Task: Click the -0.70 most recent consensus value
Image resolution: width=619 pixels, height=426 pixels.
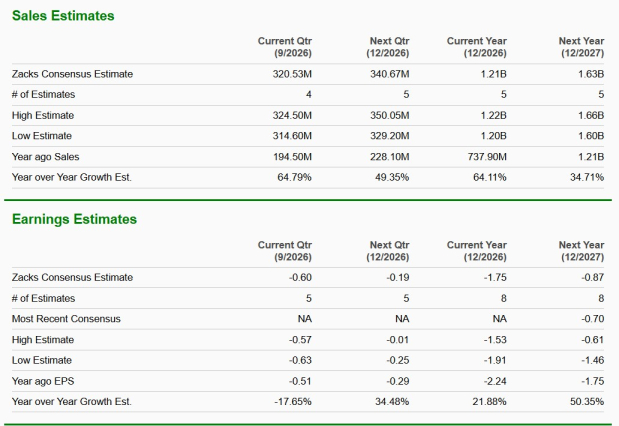Action: 593,319
